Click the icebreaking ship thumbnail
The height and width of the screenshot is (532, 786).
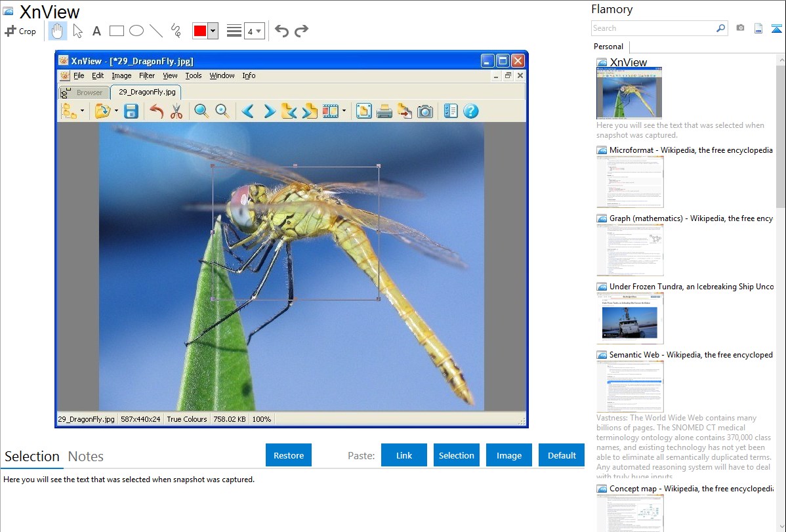[x=630, y=318]
